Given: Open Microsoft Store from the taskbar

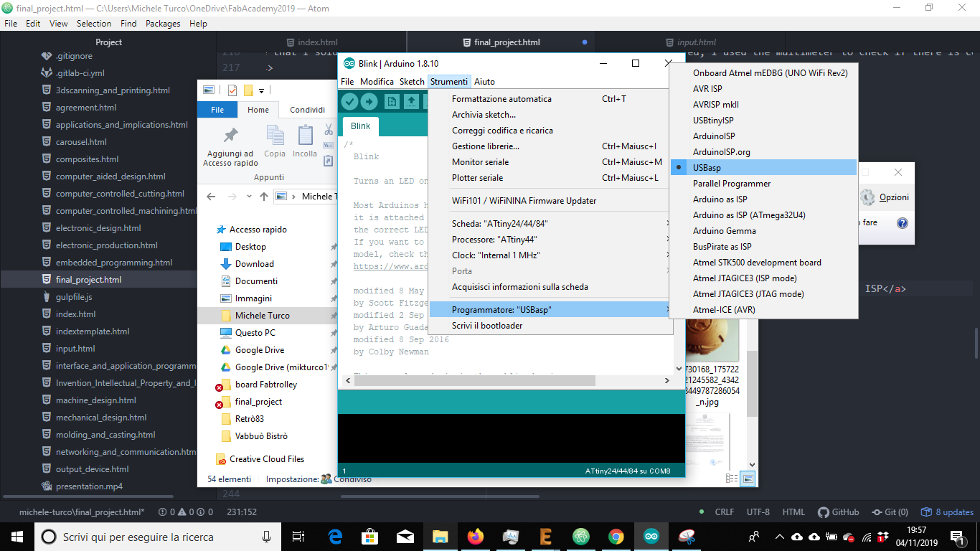Looking at the screenshot, I should pyautogui.click(x=370, y=537).
